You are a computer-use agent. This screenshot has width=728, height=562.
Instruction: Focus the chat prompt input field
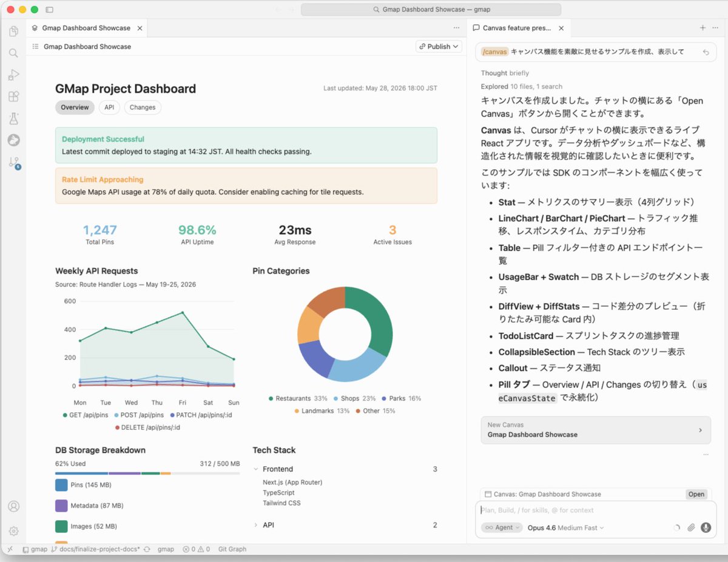tap(595, 510)
